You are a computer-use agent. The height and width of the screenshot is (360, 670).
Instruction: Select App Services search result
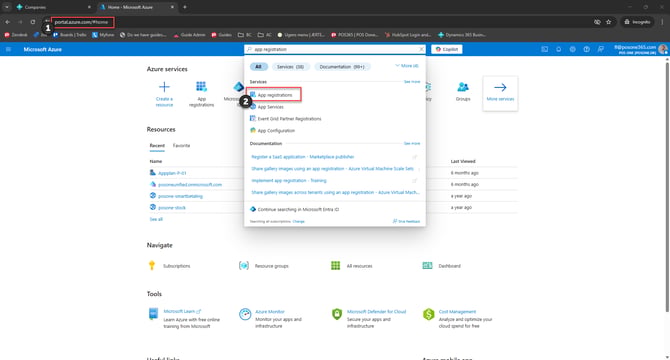[x=270, y=107]
